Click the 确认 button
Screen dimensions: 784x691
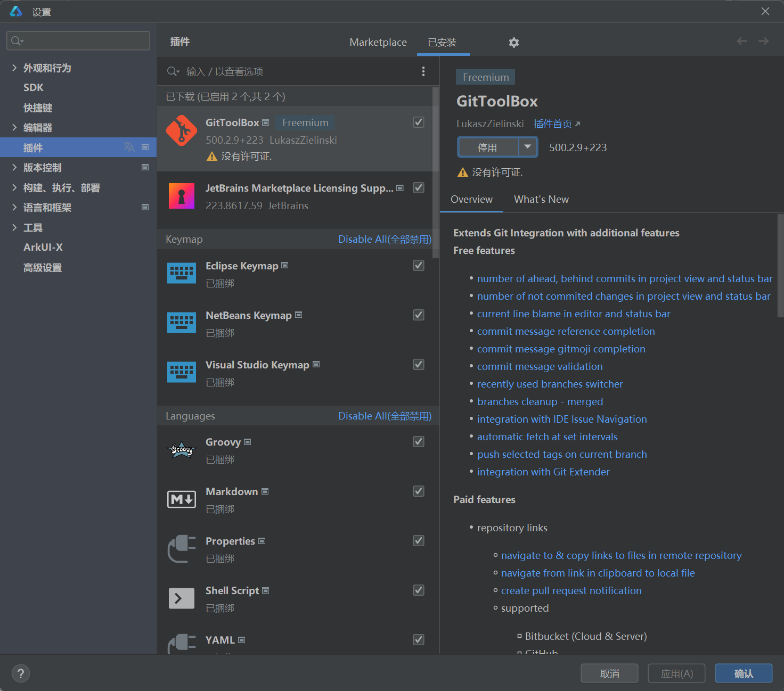point(744,673)
